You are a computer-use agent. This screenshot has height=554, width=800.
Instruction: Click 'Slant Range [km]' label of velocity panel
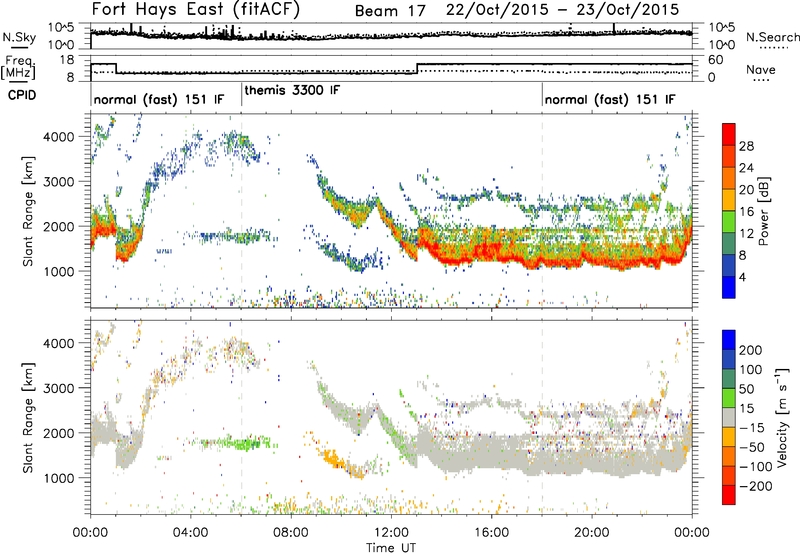point(29,417)
